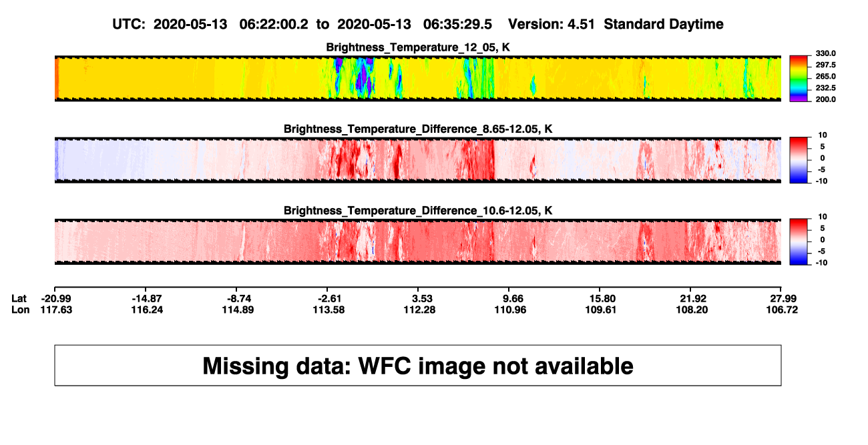Viewport: 868px width, 445px height.
Task: Click longitude value 110.96
Action: pos(511,310)
